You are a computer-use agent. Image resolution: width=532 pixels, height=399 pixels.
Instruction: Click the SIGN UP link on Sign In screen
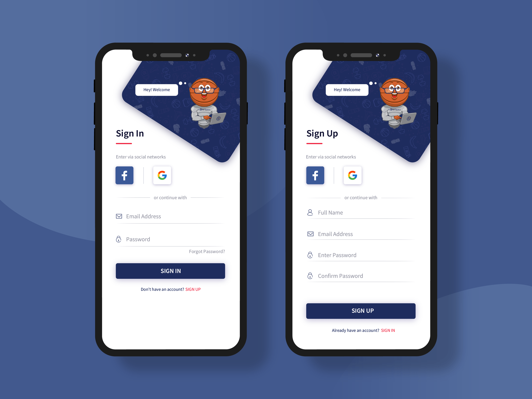(x=192, y=289)
